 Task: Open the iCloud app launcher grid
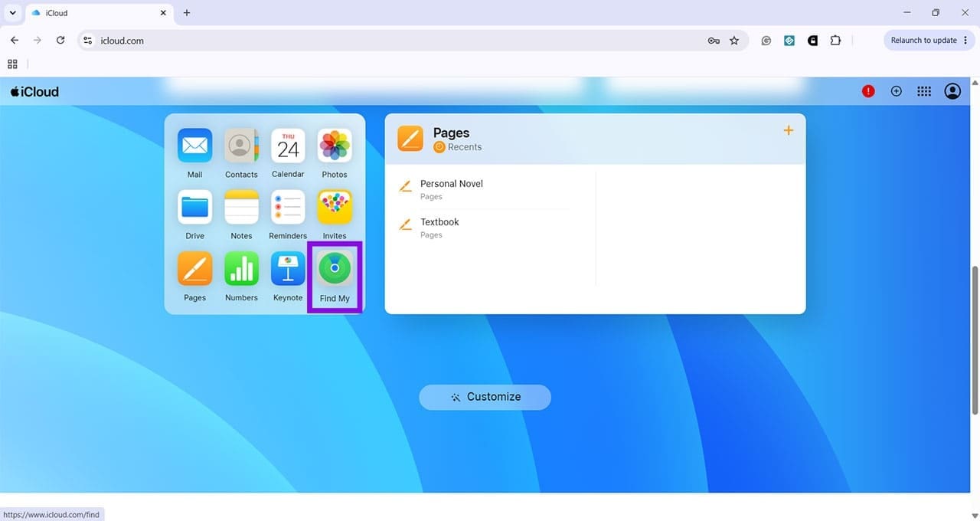[924, 91]
